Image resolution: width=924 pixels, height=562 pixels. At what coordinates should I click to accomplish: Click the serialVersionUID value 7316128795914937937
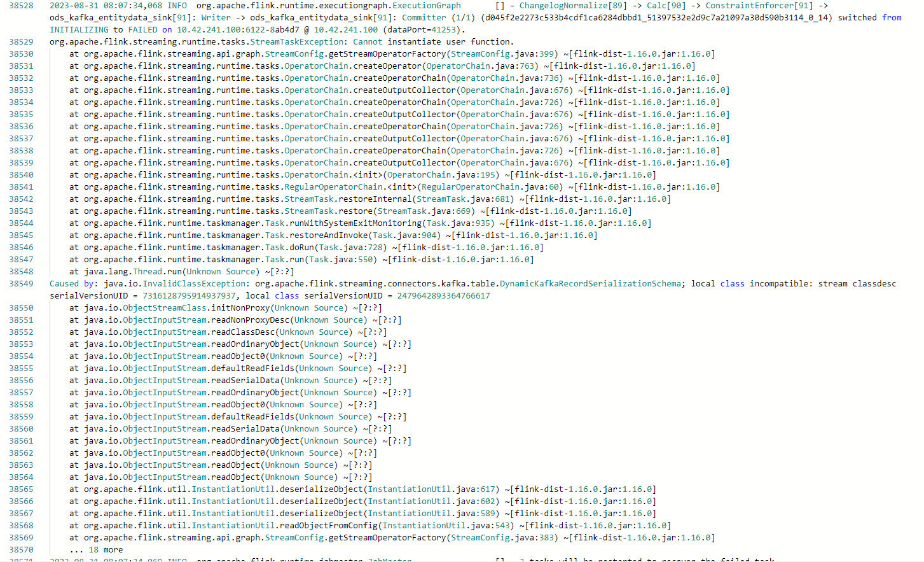coord(189,296)
